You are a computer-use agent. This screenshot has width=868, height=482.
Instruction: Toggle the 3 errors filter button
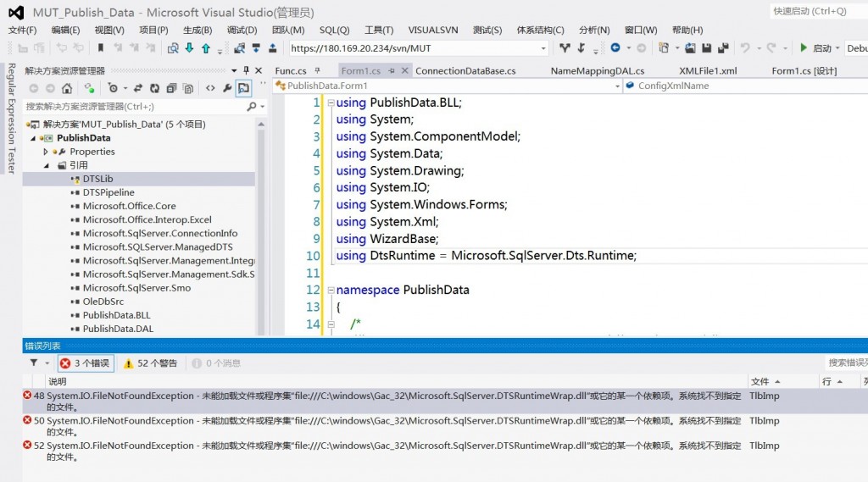tap(85, 363)
